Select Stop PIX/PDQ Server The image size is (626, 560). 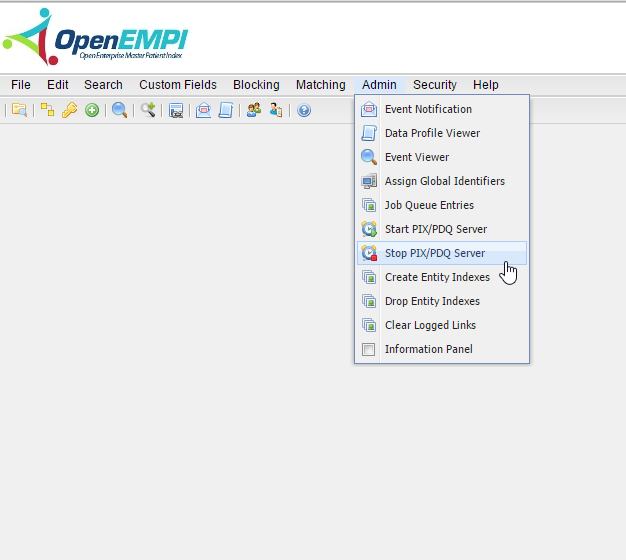[x=442, y=253]
